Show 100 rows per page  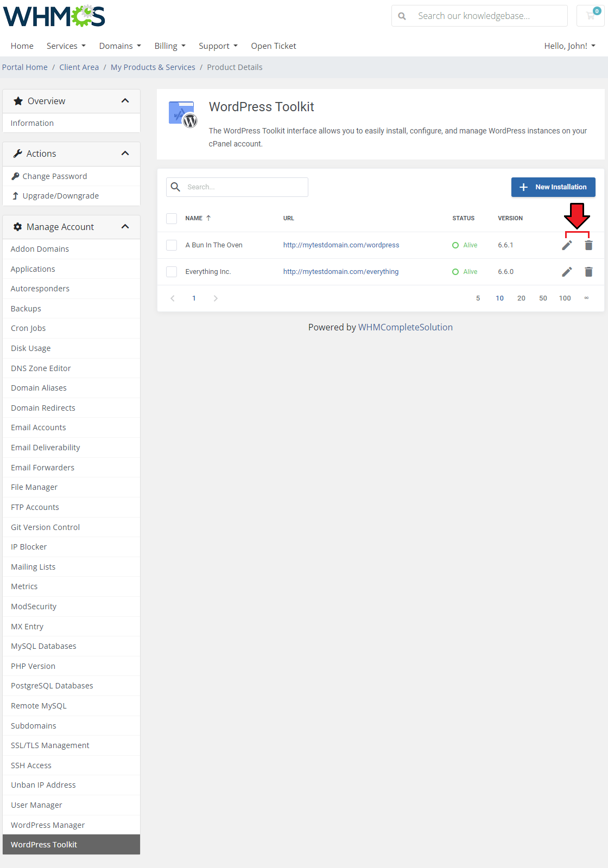(565, 298)
